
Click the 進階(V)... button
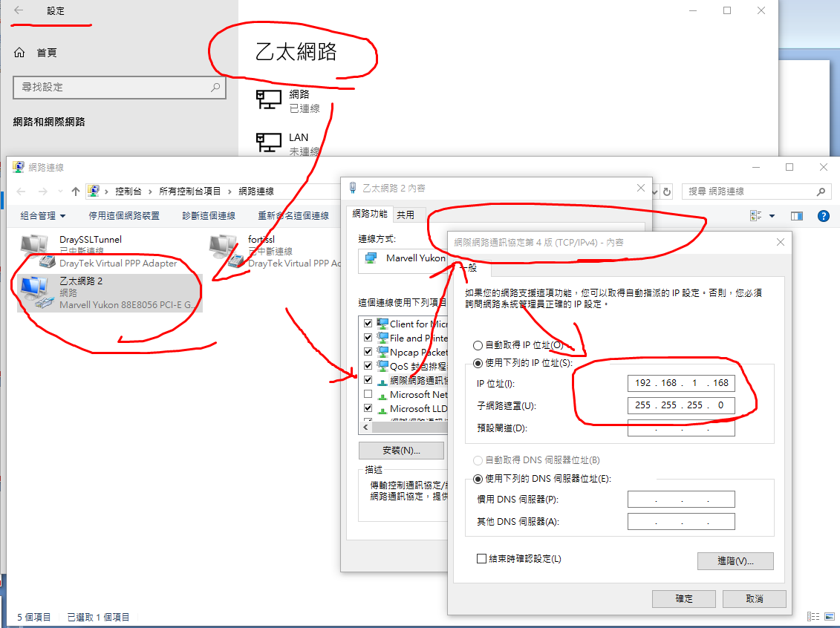point(735,560)
